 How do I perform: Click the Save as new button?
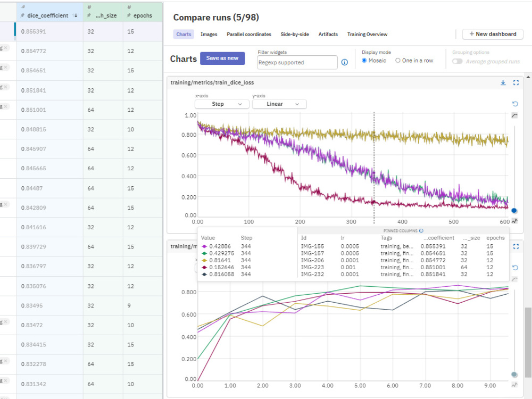coord(222,59)
